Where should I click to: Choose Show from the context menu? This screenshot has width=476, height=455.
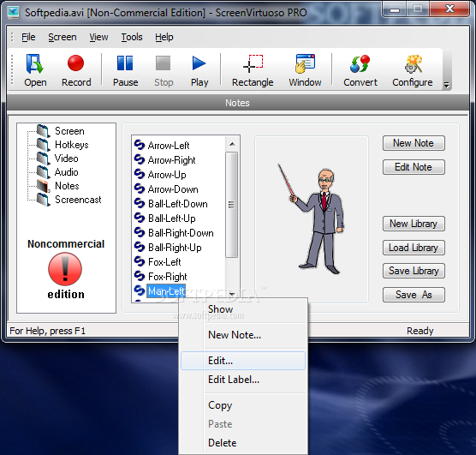tap(243, 309)
